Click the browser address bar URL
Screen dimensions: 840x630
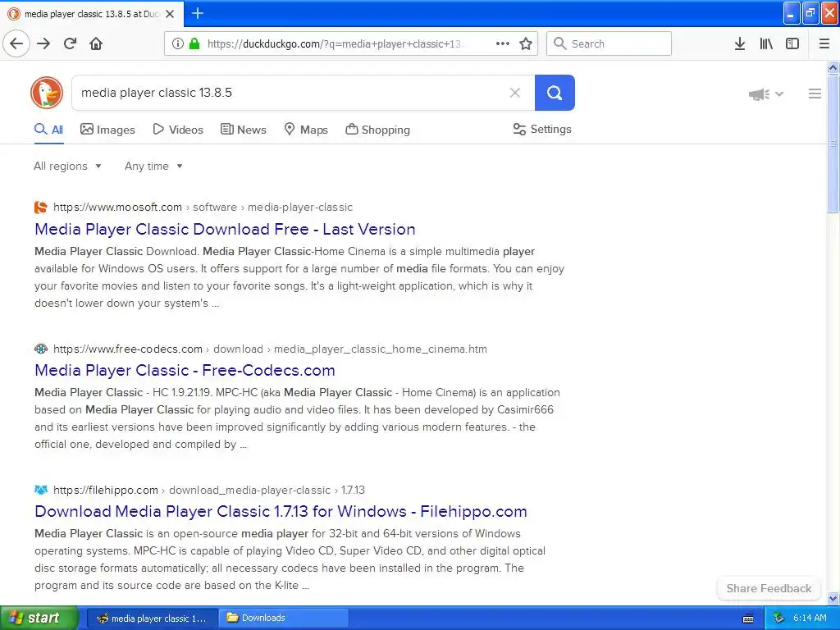coord(337,44)
